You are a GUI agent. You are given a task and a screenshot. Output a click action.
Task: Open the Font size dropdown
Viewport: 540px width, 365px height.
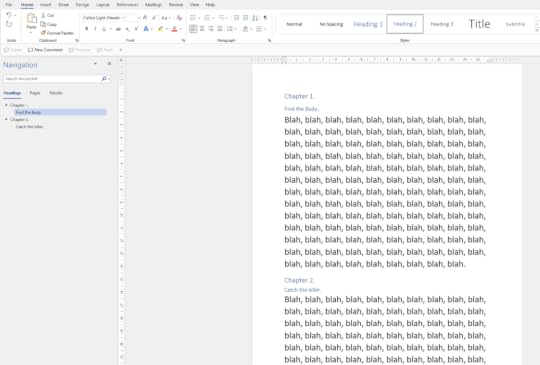pyautogui.click(x=138, y=18)
